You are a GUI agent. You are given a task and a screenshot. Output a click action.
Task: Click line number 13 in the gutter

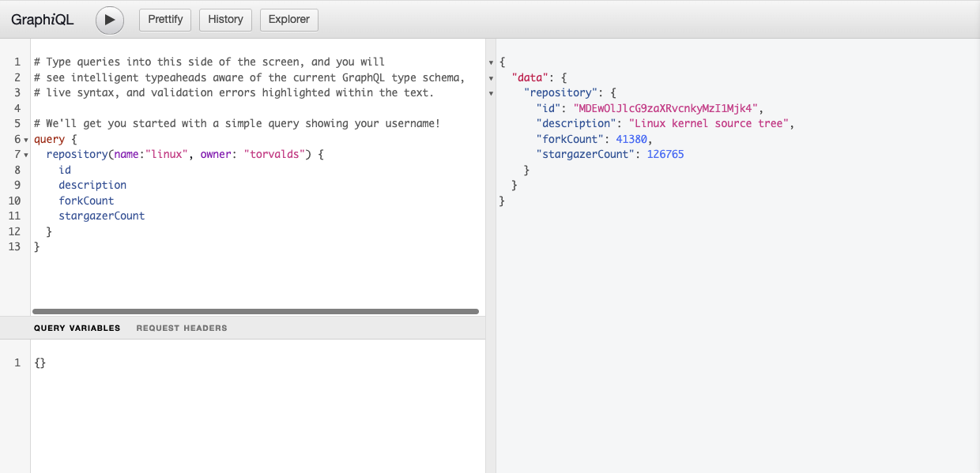tap(14, 246)
